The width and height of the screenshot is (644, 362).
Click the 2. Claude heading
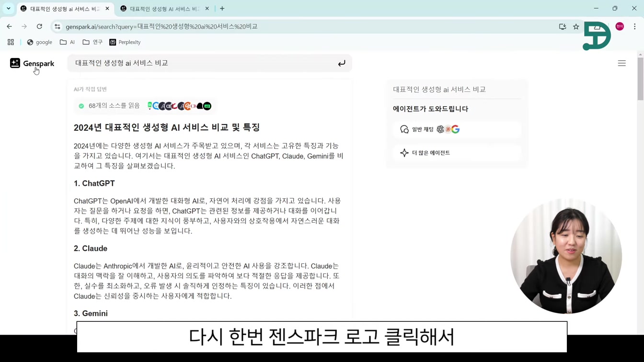(x=91, y=249)
